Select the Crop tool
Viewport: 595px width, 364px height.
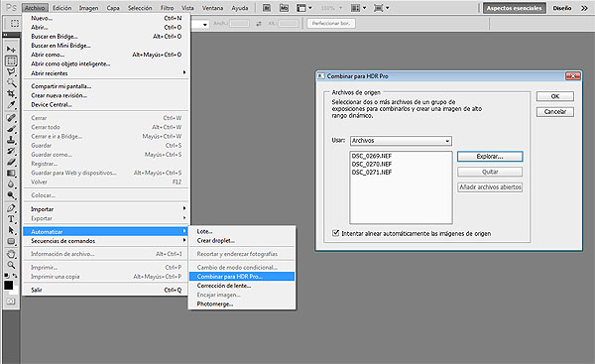(11, 94)
